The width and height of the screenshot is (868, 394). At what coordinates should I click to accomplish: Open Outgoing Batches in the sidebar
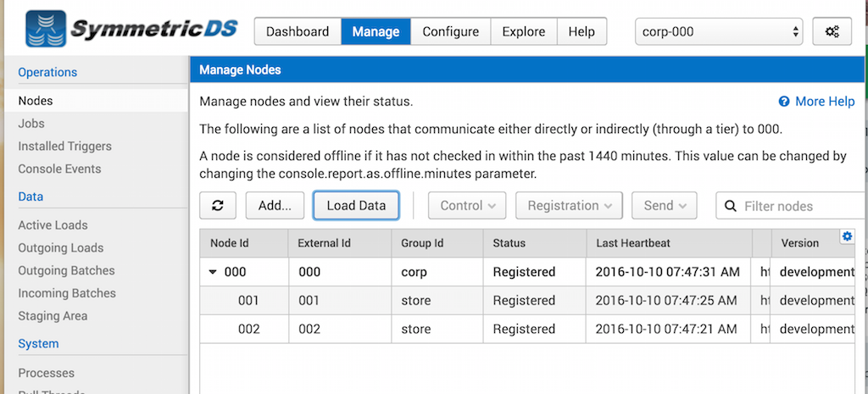point(66,270)
